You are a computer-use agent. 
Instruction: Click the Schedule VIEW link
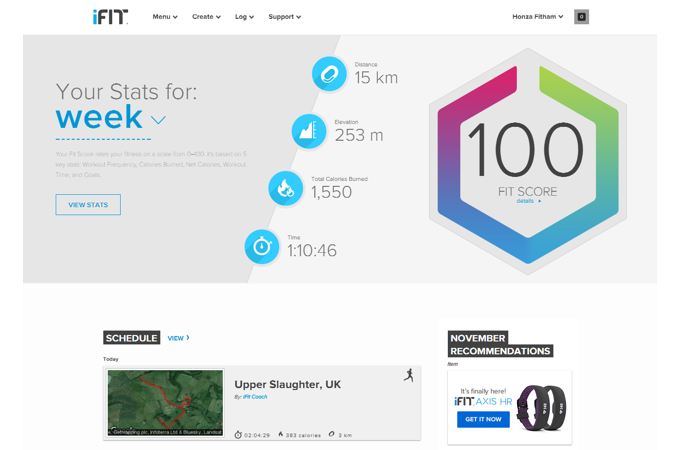click(178, 338)
